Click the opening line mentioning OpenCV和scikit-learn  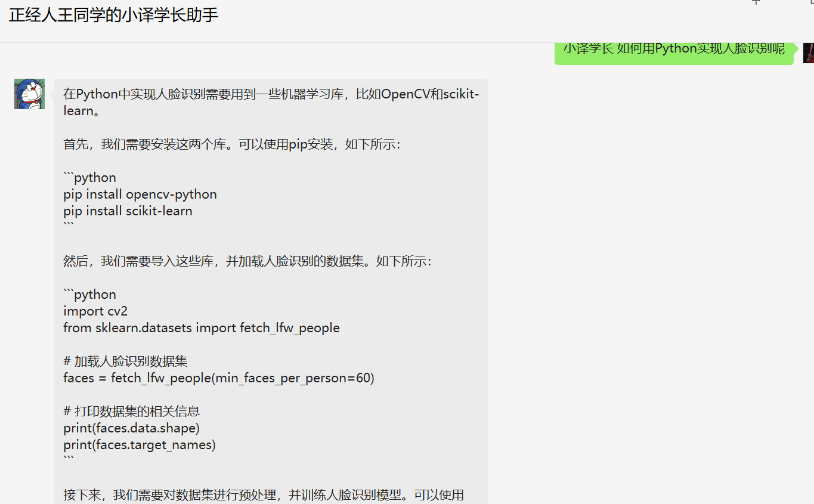tap(271, 103)
